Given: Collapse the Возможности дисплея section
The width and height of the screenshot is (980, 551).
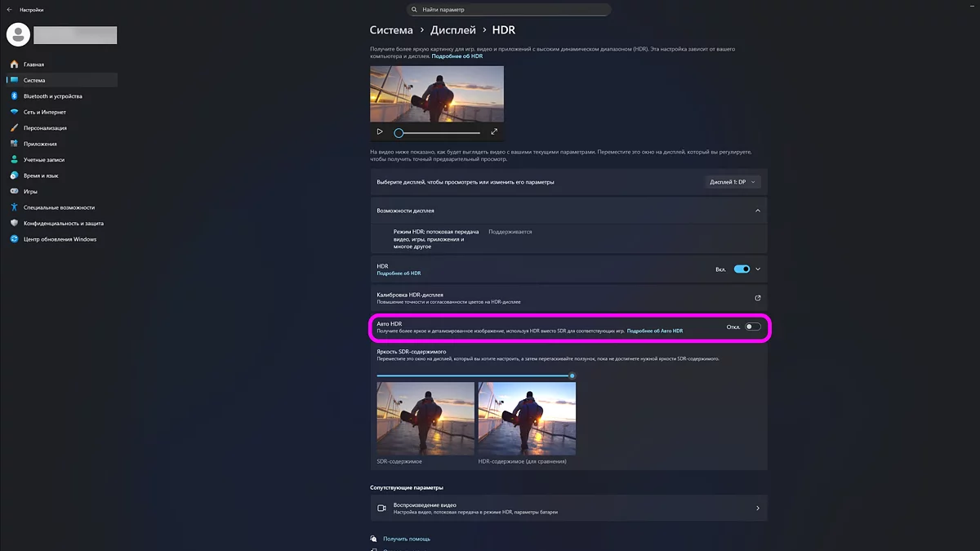Looking at the screenshot, I should coord(757,211).
